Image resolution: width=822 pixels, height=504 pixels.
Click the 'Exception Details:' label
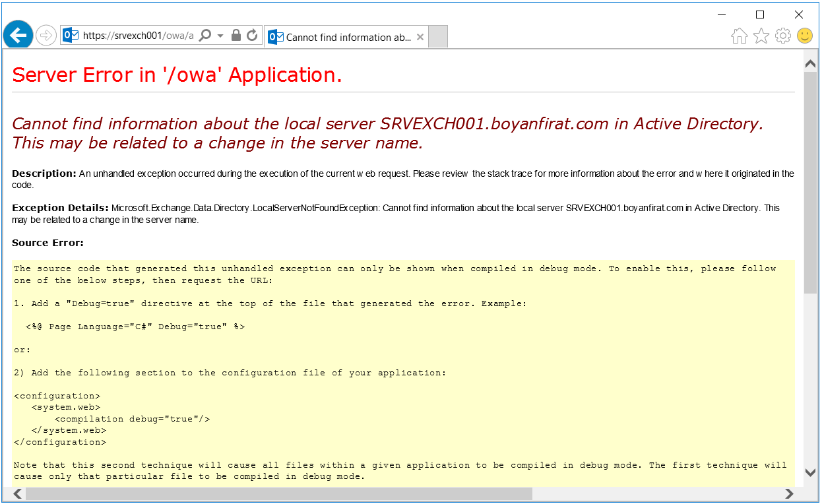point(60,208)
